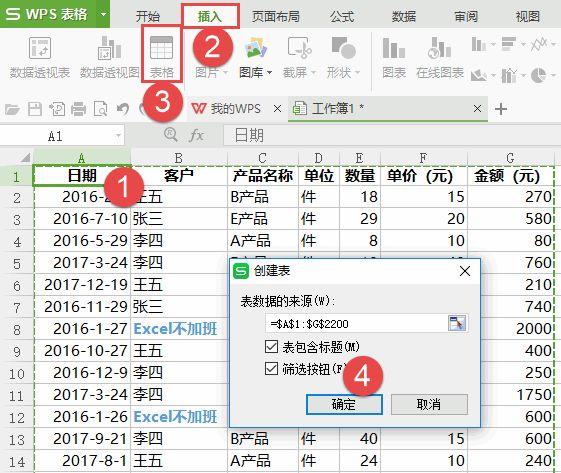Click the table data source input field
The width and height of the screenshot is (561, 473).
[x=356, y=323]
